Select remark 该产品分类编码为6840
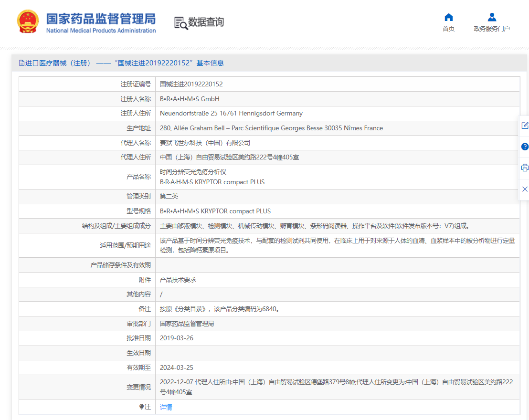529x420 pixels. [220, 309]
